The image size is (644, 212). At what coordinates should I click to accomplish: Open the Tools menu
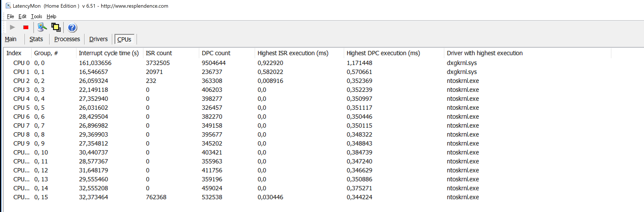(36, 16)
